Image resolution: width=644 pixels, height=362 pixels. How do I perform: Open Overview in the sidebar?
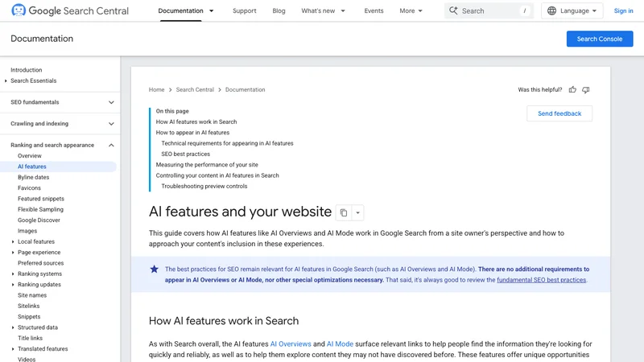point(30,156)
